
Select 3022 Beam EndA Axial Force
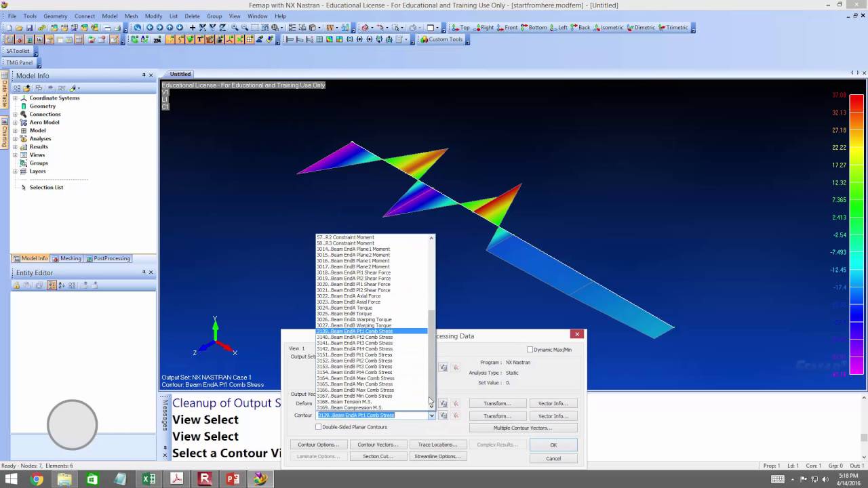pyautogui.click(x=372, y=296)
